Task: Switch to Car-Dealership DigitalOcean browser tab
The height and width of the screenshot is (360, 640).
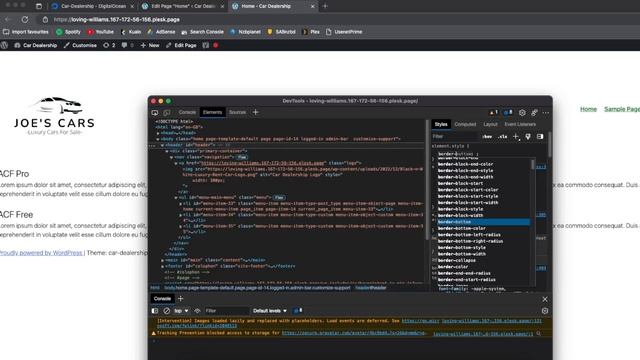Action: click(93, 6)
